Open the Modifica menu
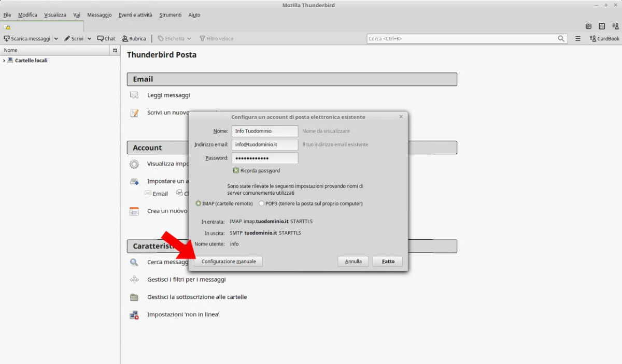The width and height of the screenshot is (622, 364). point(27,15)
